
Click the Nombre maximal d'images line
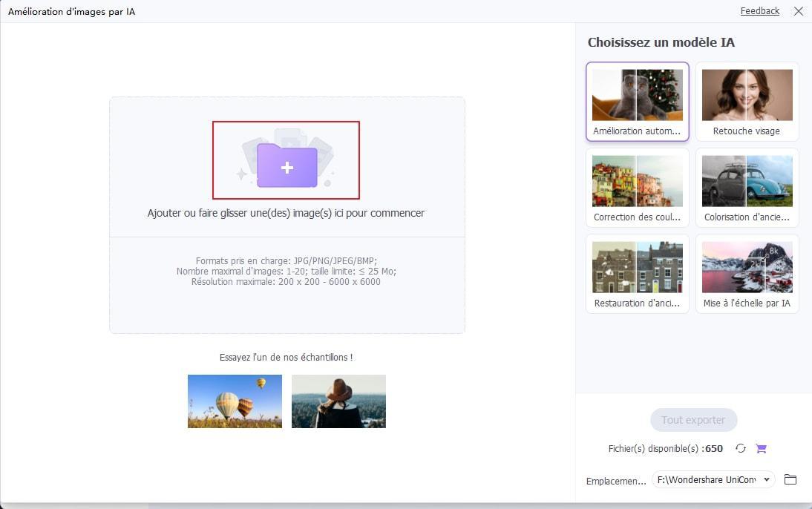coord(287,272)
